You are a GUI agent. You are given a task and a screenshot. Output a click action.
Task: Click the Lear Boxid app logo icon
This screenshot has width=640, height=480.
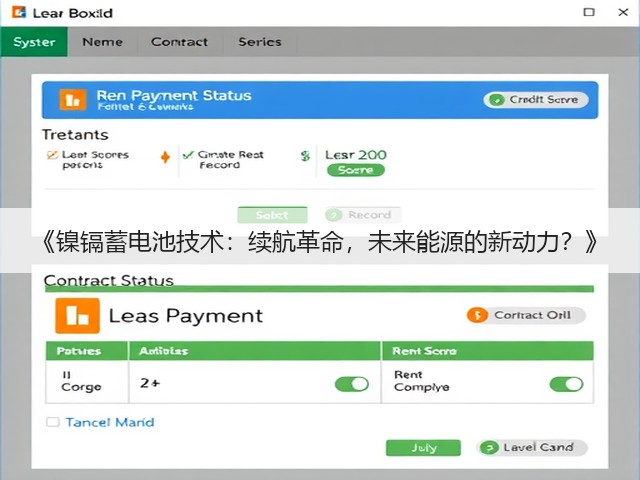19,12
